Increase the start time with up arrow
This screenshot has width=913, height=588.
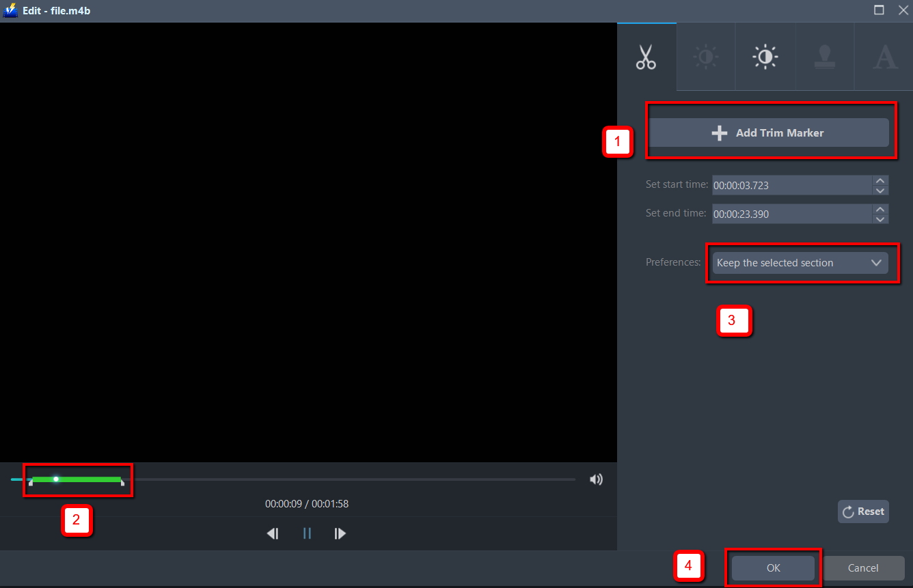(880, 181)
